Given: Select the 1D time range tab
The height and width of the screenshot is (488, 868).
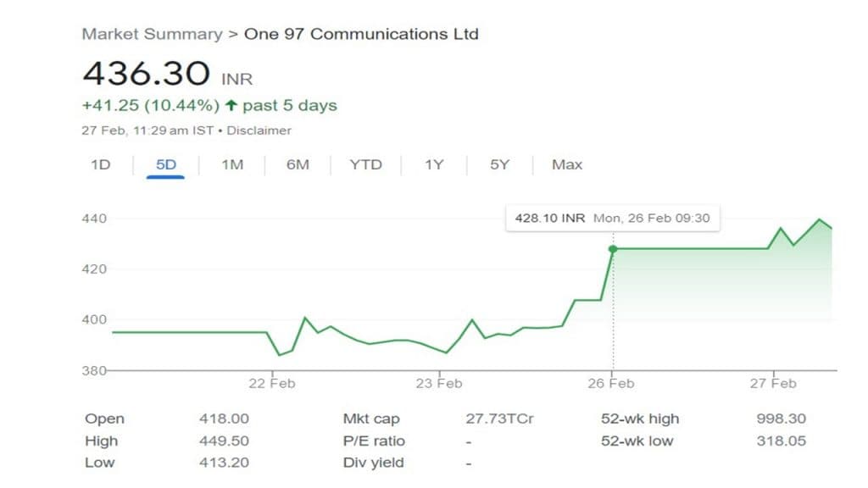Looking at the screenshot, I should coord(101,164).
